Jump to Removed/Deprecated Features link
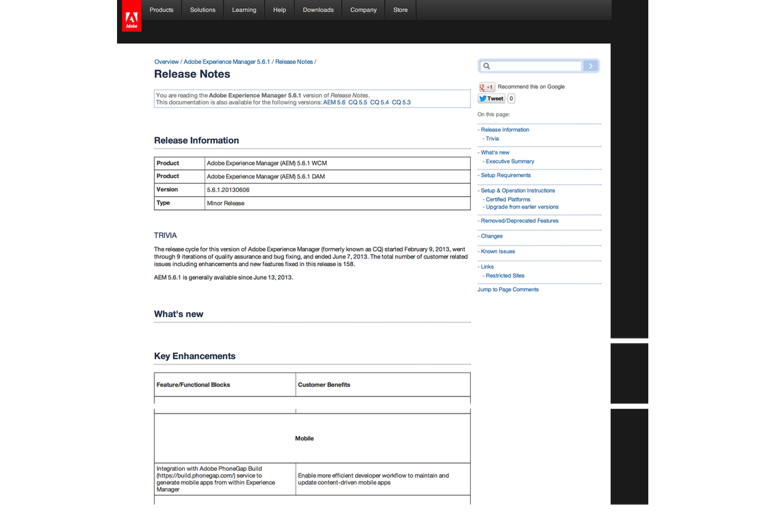 [520, 221]
